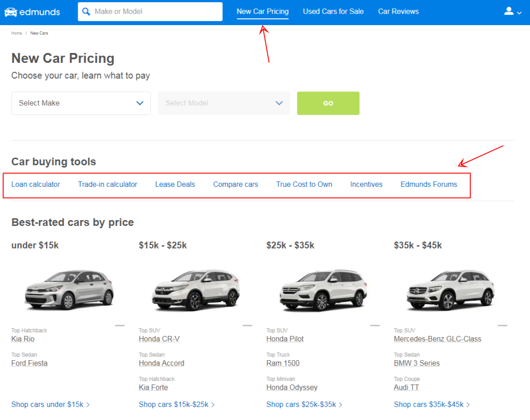Click the Car buying tools heading

pos(54,162)
